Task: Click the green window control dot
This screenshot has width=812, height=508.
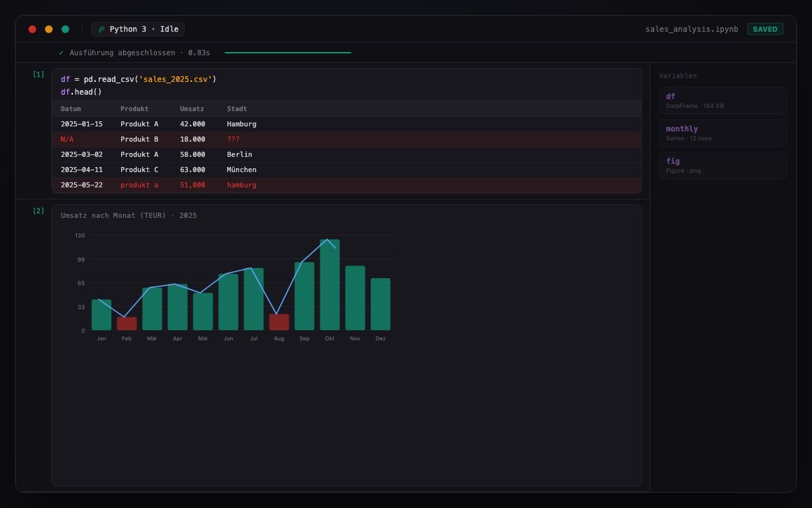Action: (x=65, y=29)
